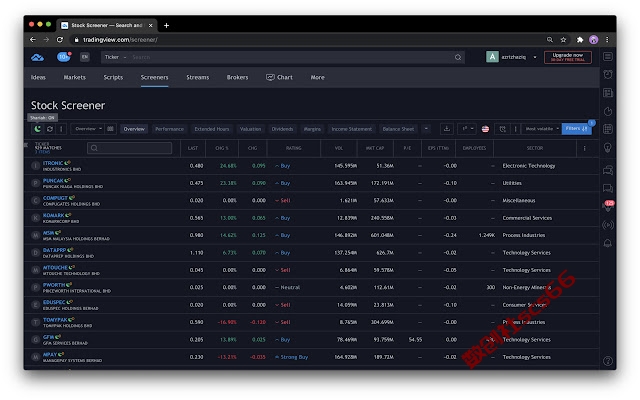Image resolution: width=640 pixels, height=400 pixels.
Task: Click the export download icon
Action: point(447,129)
